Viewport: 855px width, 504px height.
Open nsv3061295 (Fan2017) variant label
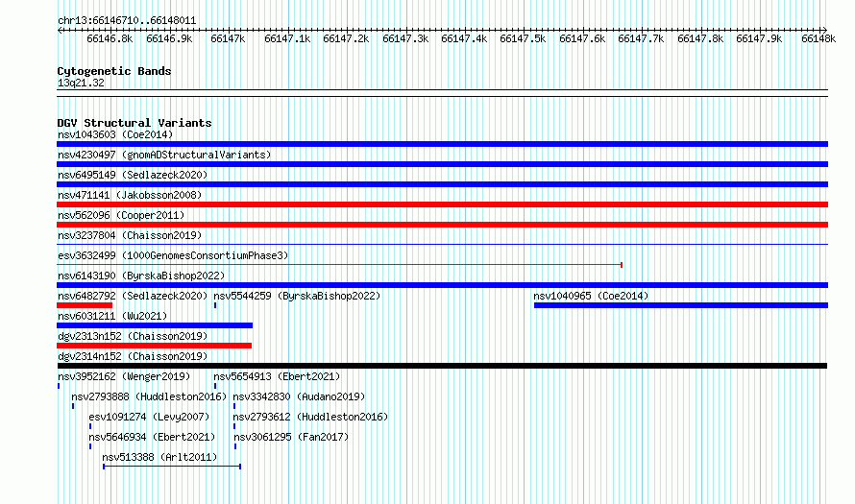pos(291,437)
